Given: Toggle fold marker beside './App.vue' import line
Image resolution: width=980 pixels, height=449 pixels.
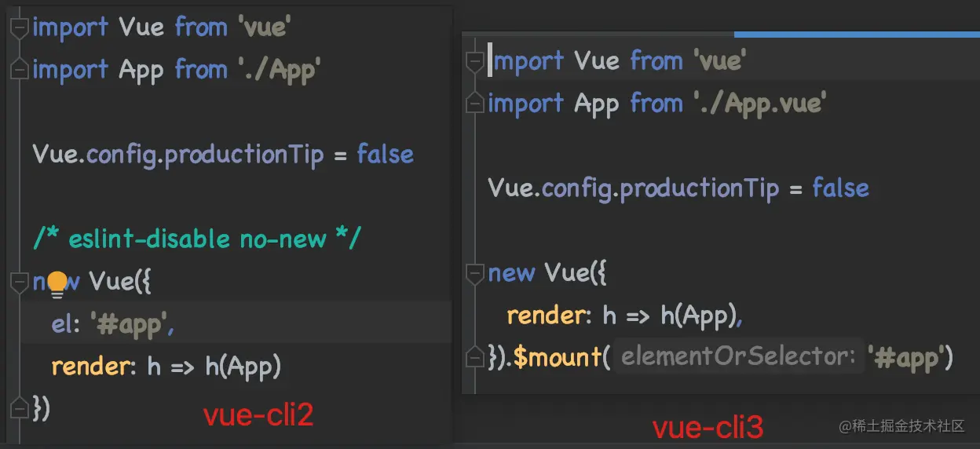Looking at the screenshot, I should (474, 104).
